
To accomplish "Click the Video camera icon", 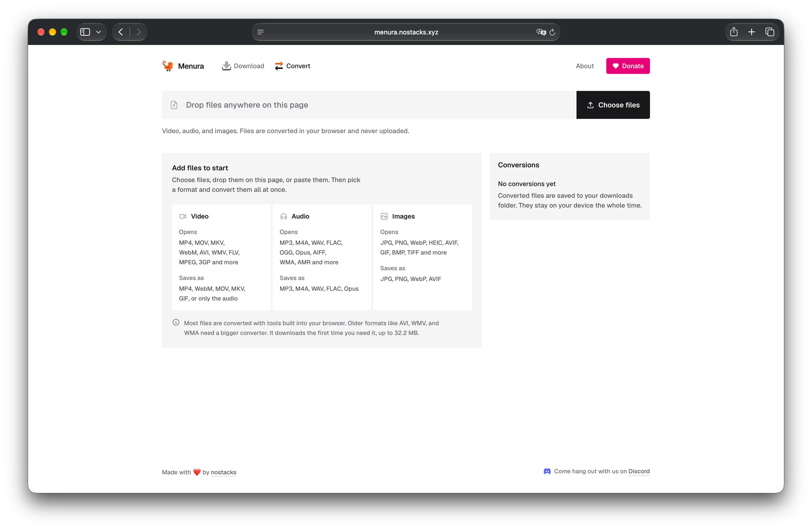I will 183,217.
